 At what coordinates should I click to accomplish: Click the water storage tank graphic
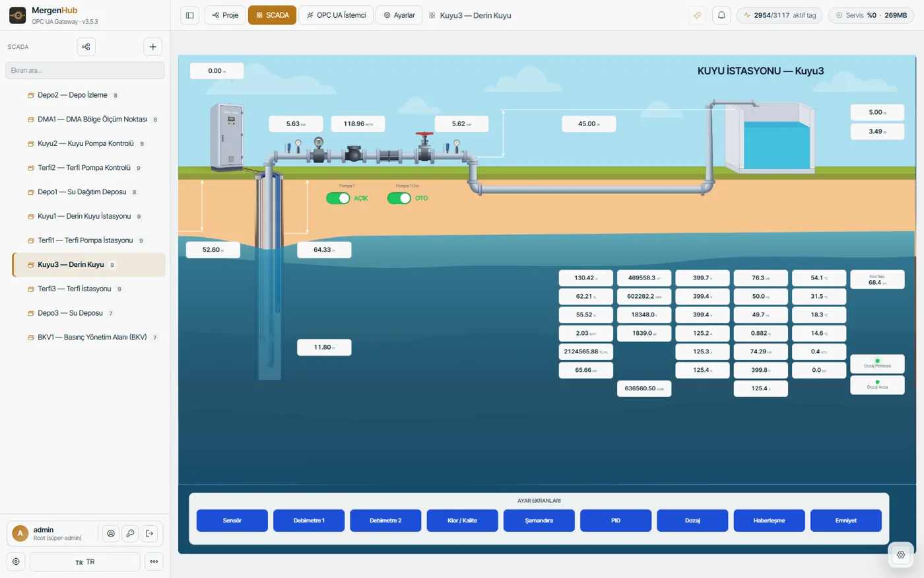pos(770,136)
